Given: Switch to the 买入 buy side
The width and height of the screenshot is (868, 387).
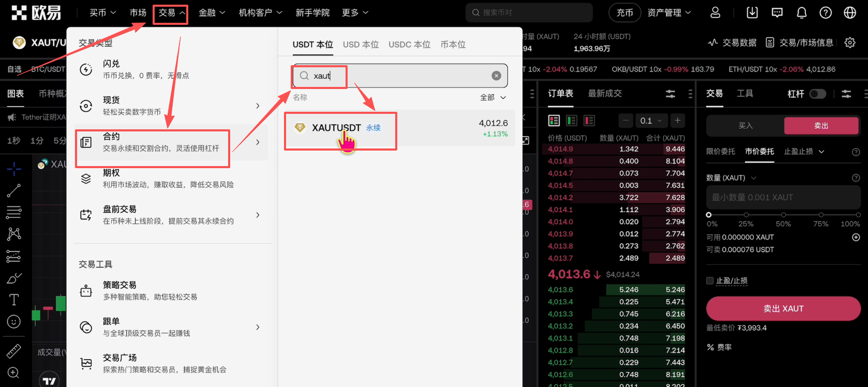Looking at the screenshot, I should [x=745, y=126].
